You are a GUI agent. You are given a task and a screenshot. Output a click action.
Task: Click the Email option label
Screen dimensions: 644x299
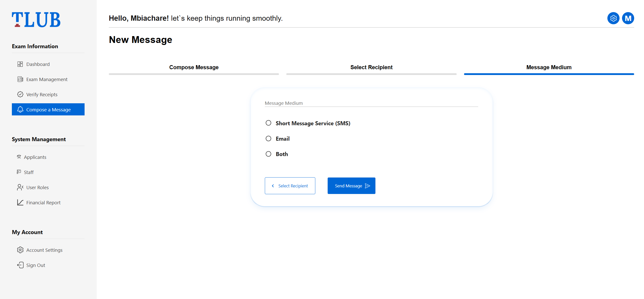pyautogui.click(x=282, y=139)
